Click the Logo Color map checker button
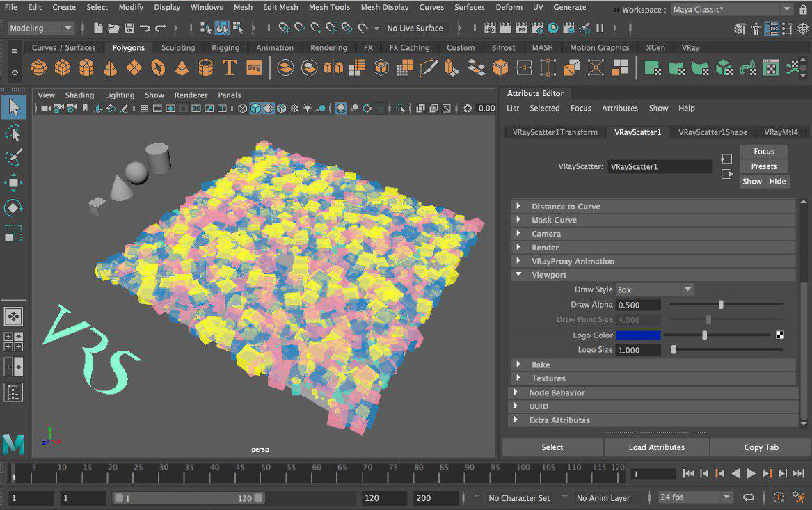The width and height of the screenshot is (812, 510). point(780,335)
